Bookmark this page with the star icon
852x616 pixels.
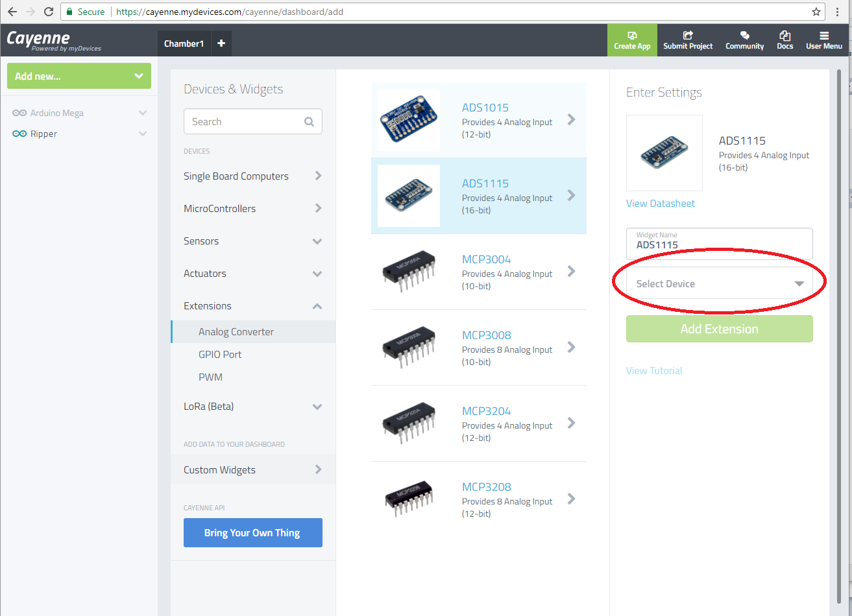coord(816,12)
